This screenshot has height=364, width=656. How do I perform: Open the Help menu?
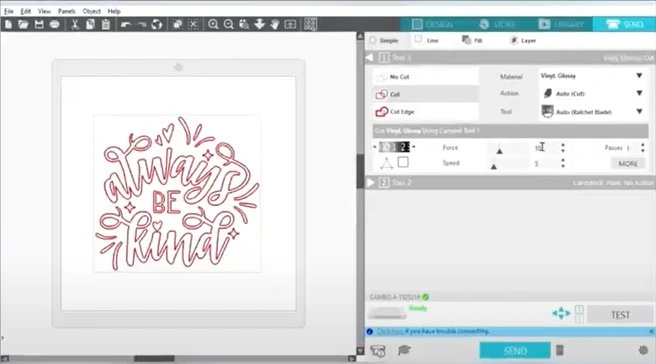(x=114, y=11)
